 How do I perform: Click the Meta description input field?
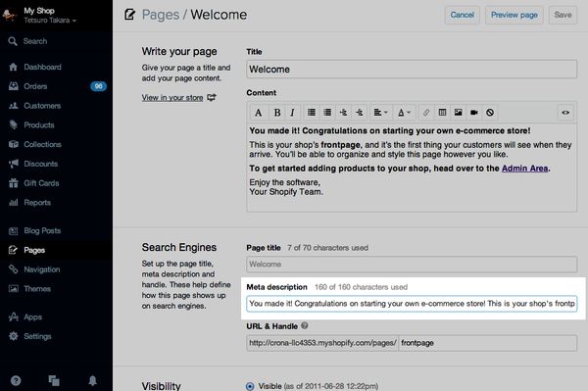[x=412, y=304]
